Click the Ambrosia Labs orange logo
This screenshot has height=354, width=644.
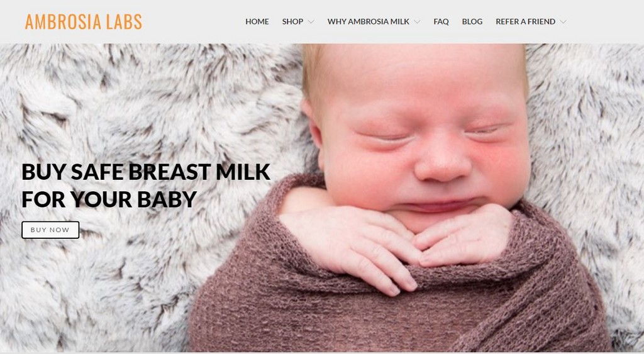coord(84,22)
